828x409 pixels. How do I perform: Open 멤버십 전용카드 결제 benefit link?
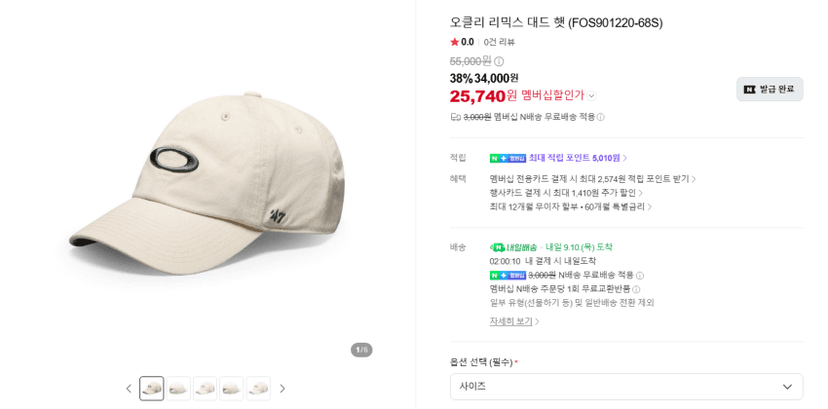point(592,179)
